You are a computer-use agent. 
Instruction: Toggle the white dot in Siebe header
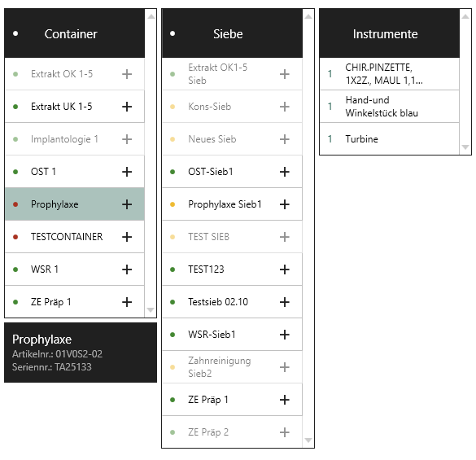tap(172, 33)
